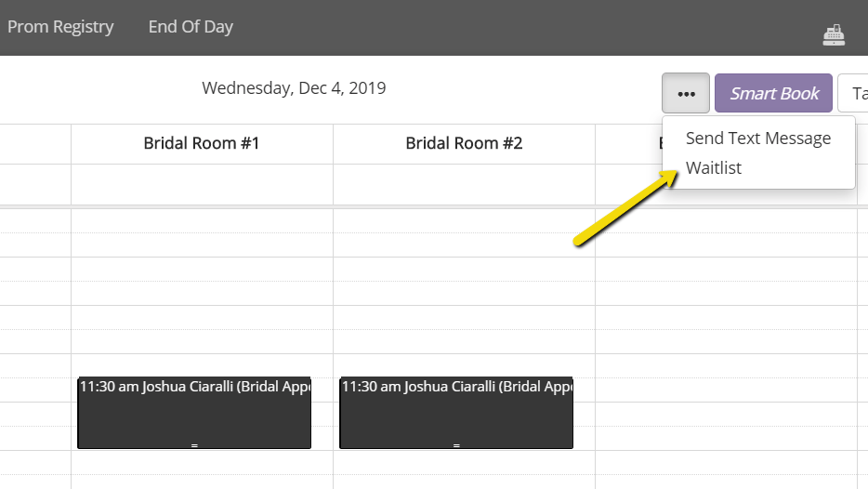This screenshot has width=868, height=489.
Task: Click the Wednesday, Dec 4, 2019 date label
Action: [294, 88]
